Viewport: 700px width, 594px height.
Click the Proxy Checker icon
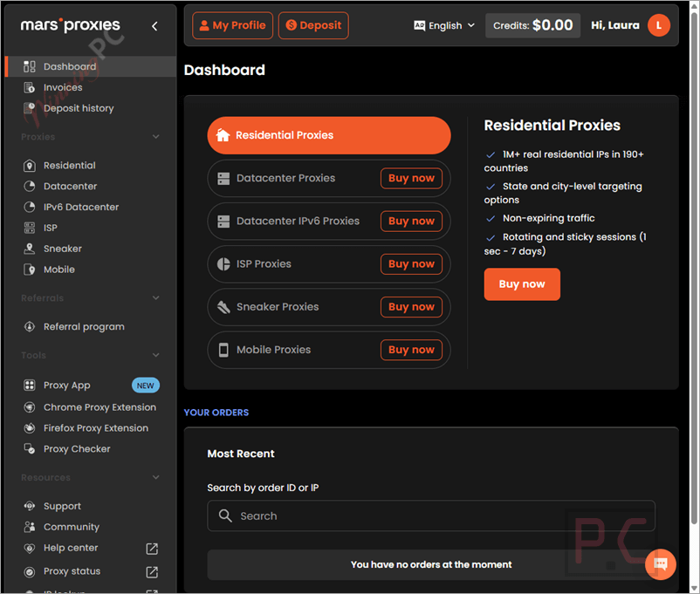[30, 449]
